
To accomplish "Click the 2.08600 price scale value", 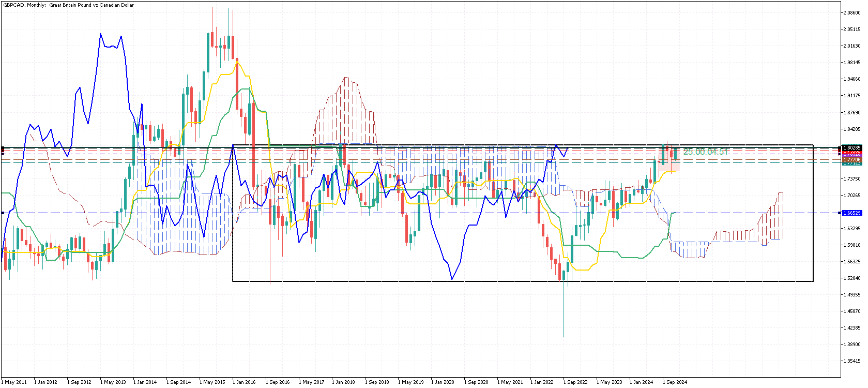I will coord(852,13).
